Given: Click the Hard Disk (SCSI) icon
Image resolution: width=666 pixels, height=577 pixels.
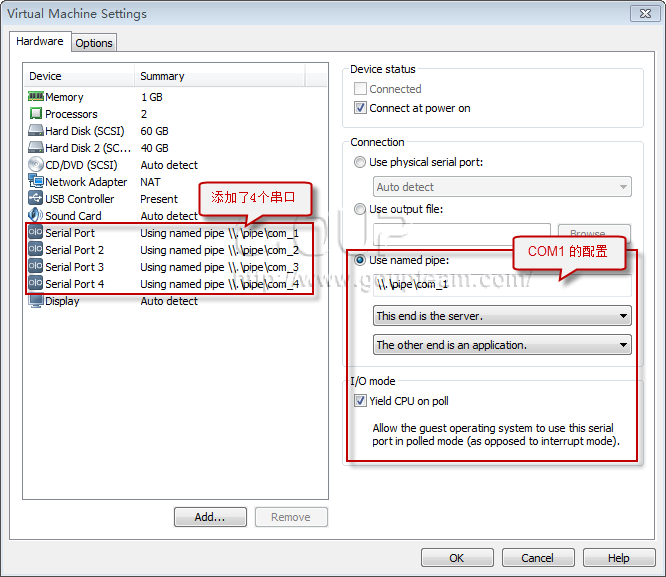Looking at the screenshot, I should tap(36, 130).
